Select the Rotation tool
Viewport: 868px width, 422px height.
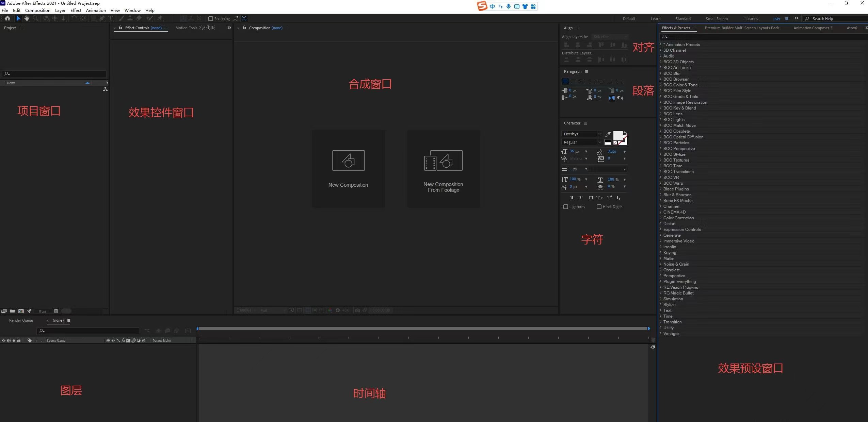pos(74,18)
